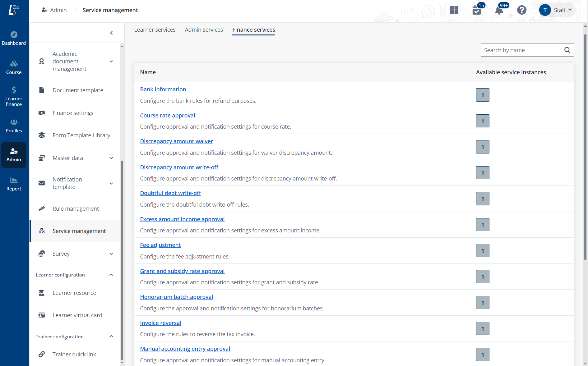Expand Academic document management submenu

coord(111,62)
